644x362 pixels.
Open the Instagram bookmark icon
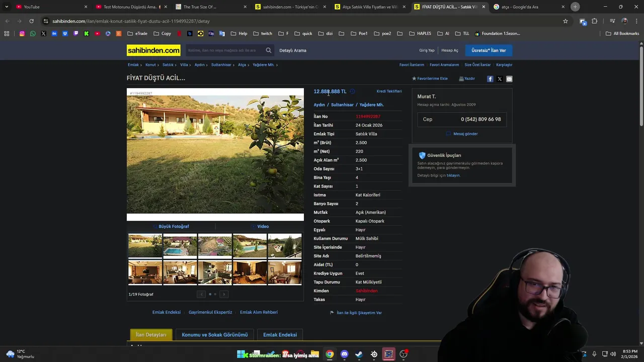(22, 34)
